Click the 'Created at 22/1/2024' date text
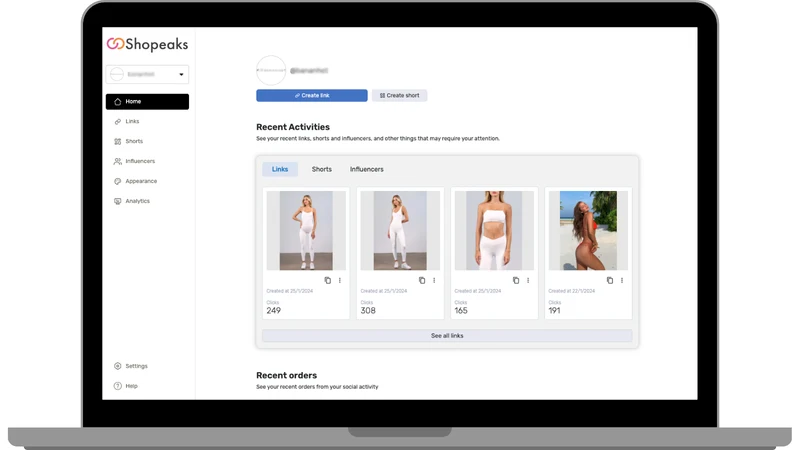This screenshot has height=450, width=800. click(571, 291)
